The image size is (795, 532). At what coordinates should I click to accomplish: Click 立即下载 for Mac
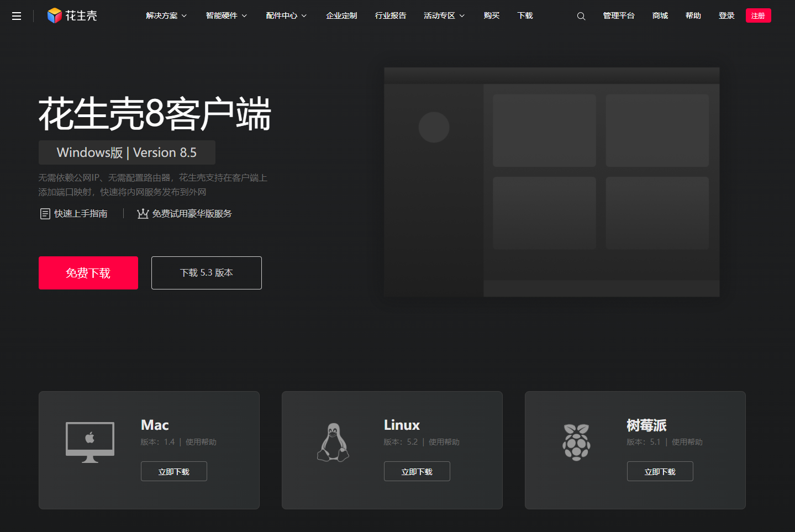pos(174,471)
